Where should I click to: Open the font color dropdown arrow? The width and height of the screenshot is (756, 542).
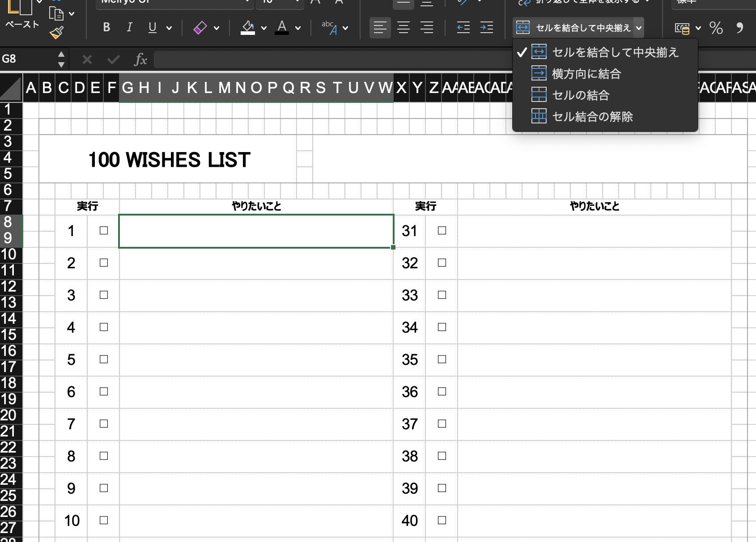(x=298, y=28)
